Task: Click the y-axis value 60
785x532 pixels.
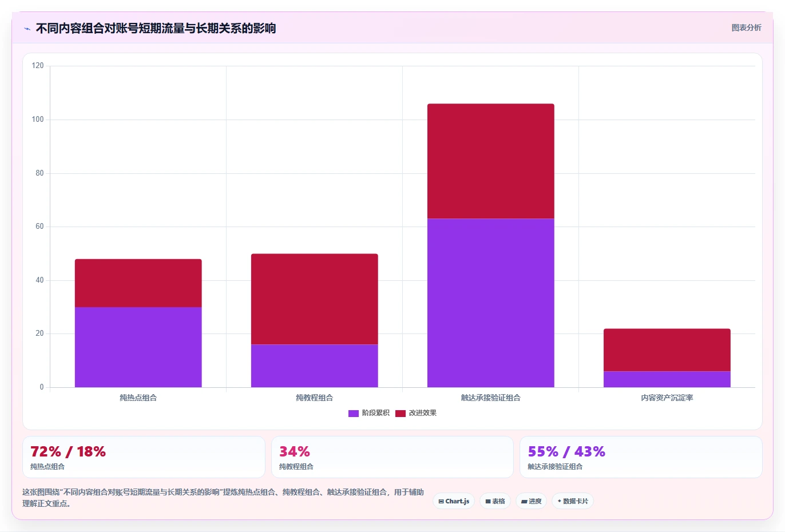Action: [39, 227]
